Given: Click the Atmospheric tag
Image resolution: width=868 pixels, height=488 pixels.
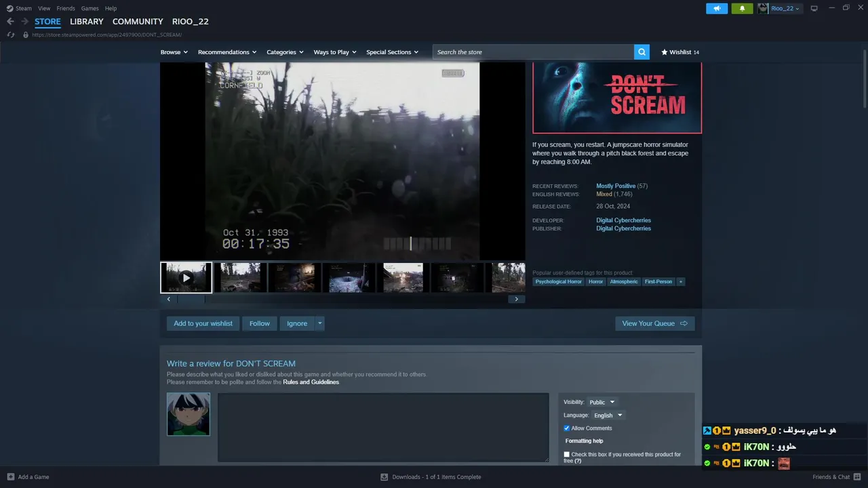Looking at the screenshot, I should 624,281.
